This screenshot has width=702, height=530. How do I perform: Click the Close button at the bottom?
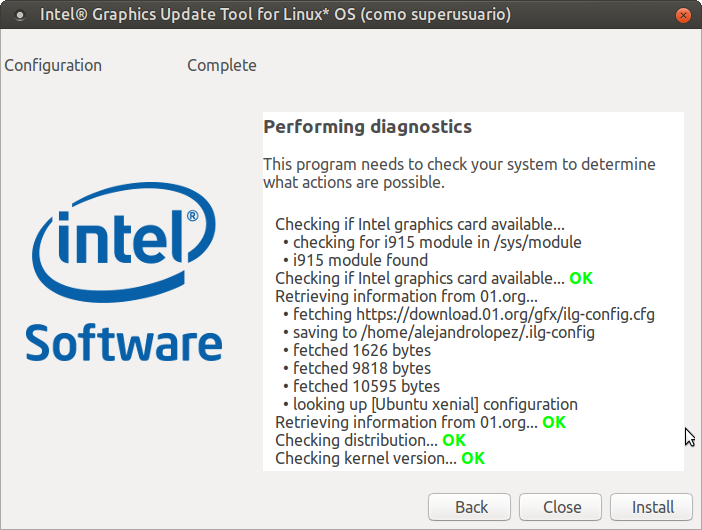(x=563, y=507)
